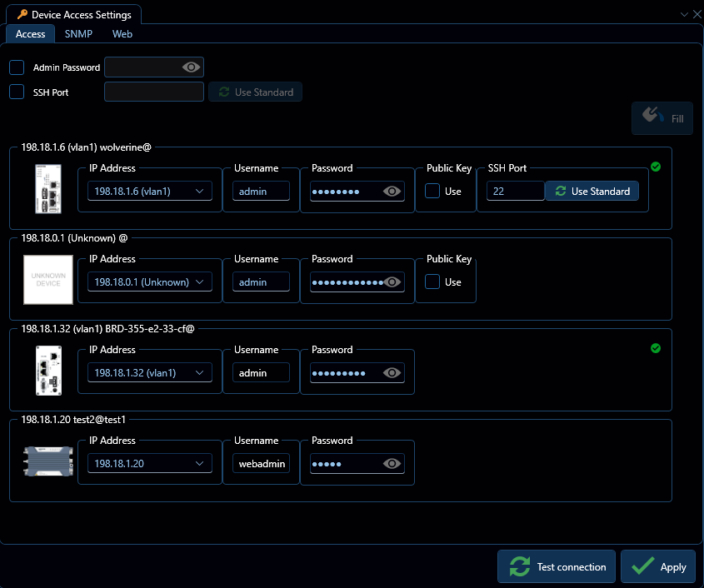Viewport: 704px width, 588px height.
Task: Click Test connection button
Action: (557, 566)
